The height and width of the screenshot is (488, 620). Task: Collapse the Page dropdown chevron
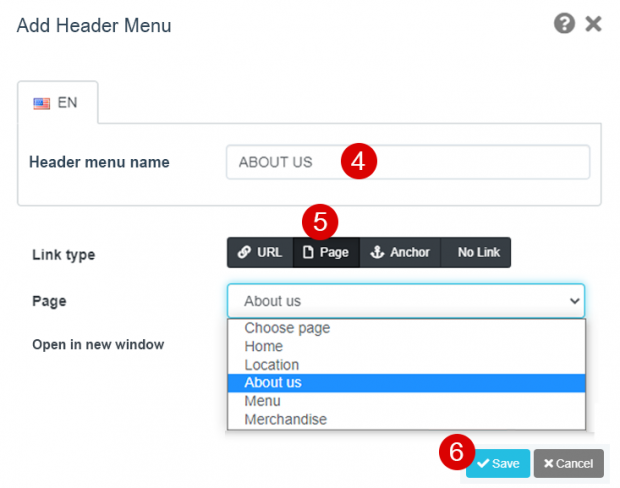point(574,300)
